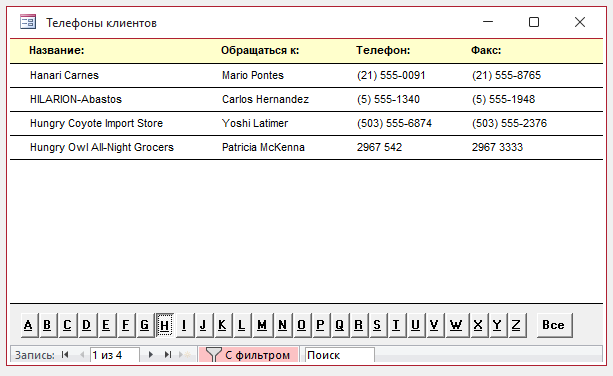The width and height of the screenshot is (613, 376).
Task: Click contact Yoshi Latimer
Action: point(255,123)
